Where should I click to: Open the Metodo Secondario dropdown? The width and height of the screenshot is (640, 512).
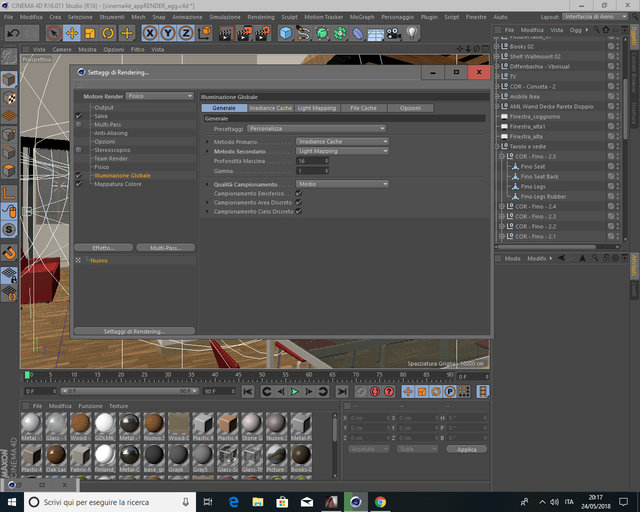(342, 151)
